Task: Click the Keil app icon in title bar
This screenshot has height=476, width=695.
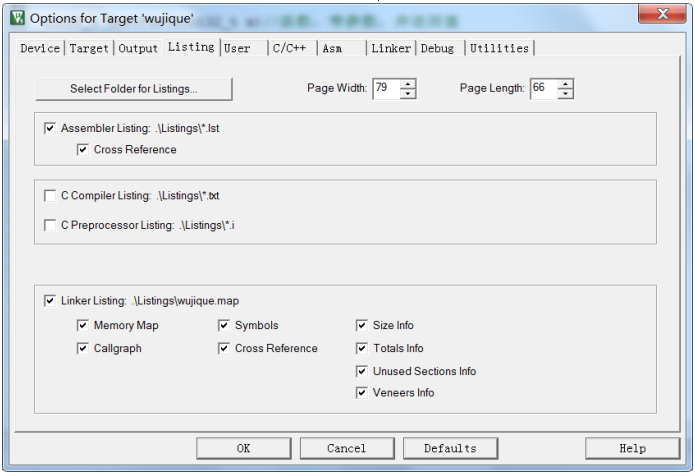Action: coord(18,18)
